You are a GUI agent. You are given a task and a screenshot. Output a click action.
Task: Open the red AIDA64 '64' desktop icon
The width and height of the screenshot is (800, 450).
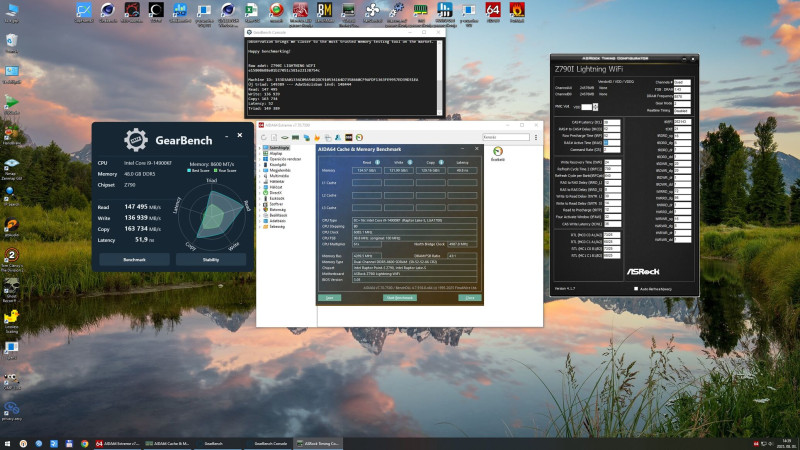tap(492, 10)
